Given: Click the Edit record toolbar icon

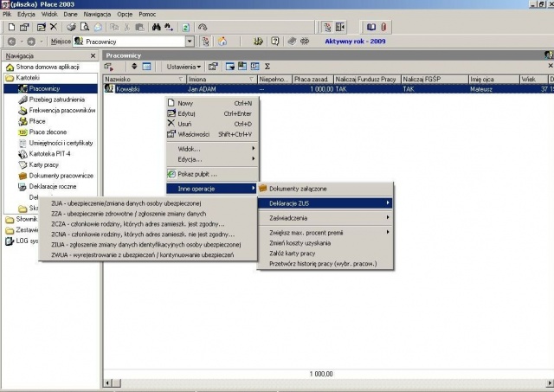Looking at the screenshot, I should (42, 27).
